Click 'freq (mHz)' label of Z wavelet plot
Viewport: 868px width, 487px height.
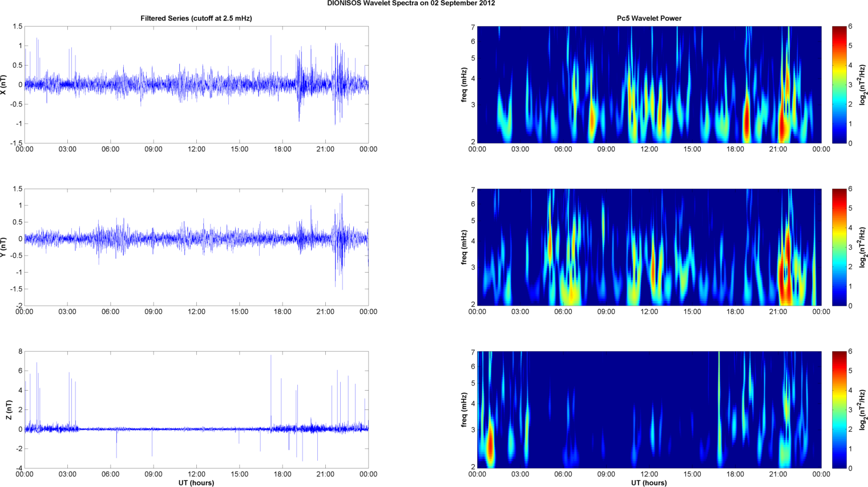465,409
